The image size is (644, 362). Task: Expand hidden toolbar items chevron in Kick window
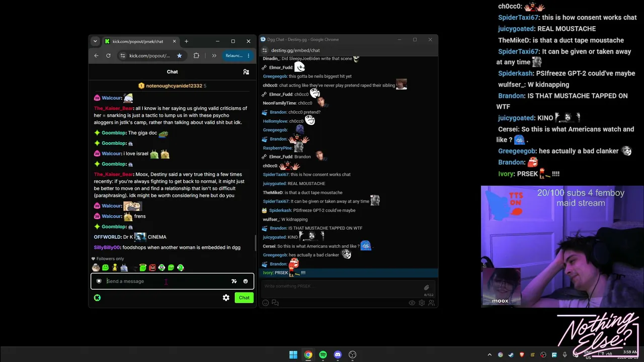pyautogui.click(x=214, y=56)
